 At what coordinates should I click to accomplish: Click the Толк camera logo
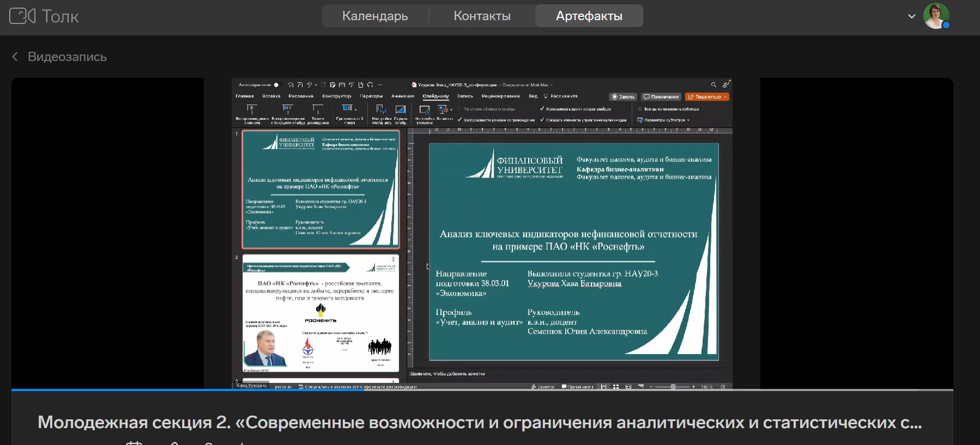(x=22, y=16)
